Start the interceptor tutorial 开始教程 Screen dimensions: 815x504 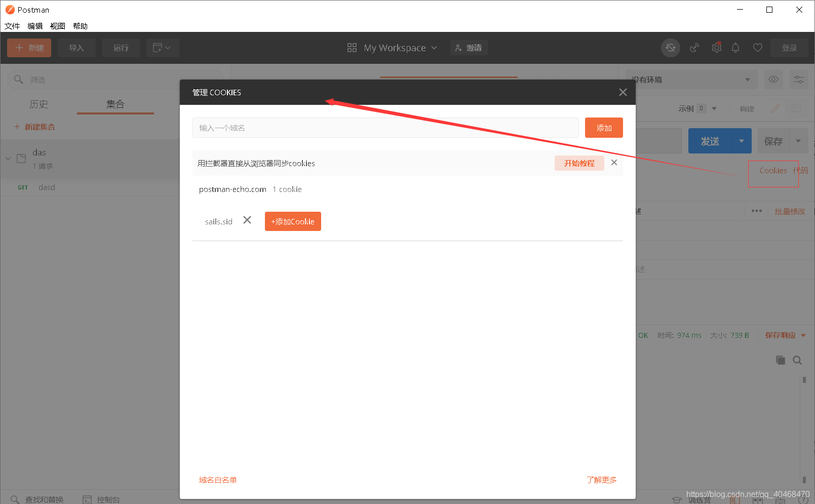pos(579,163)
